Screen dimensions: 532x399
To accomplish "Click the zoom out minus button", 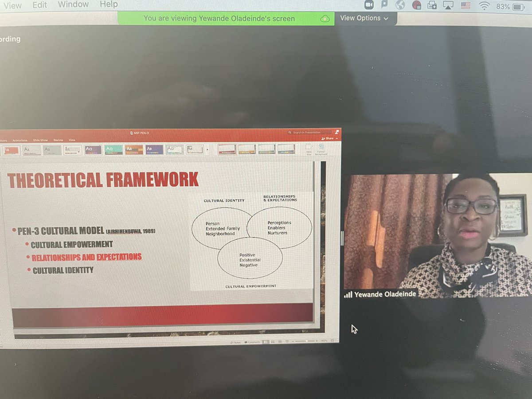I will [293, 341].
